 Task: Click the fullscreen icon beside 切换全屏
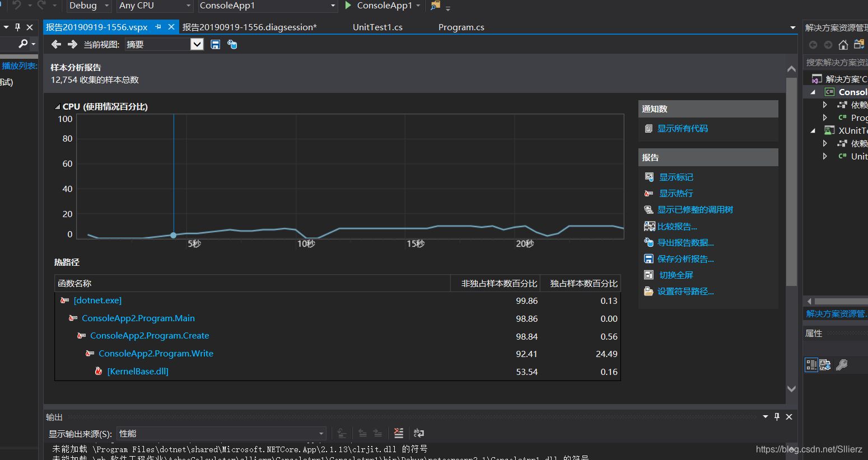tap(649, 275)
